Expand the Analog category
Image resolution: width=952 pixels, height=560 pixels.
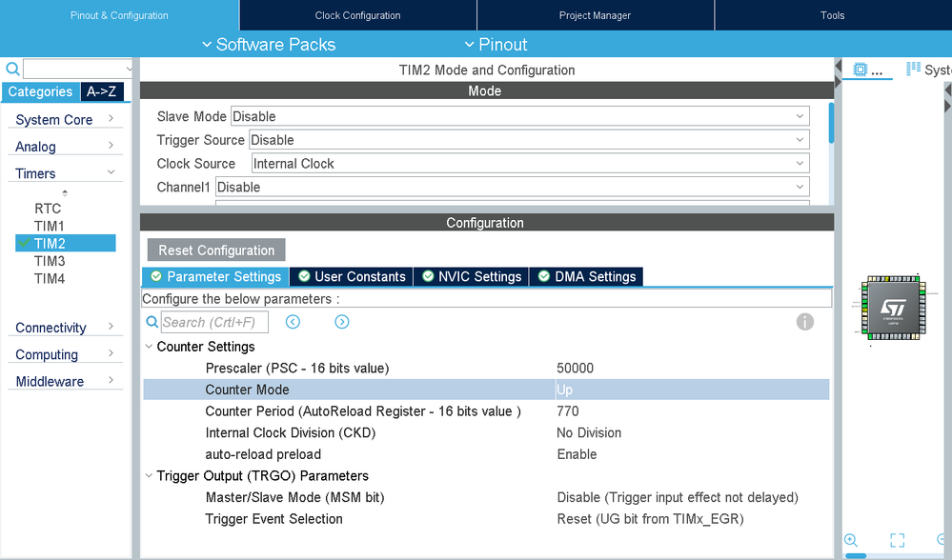pos(65,147)
